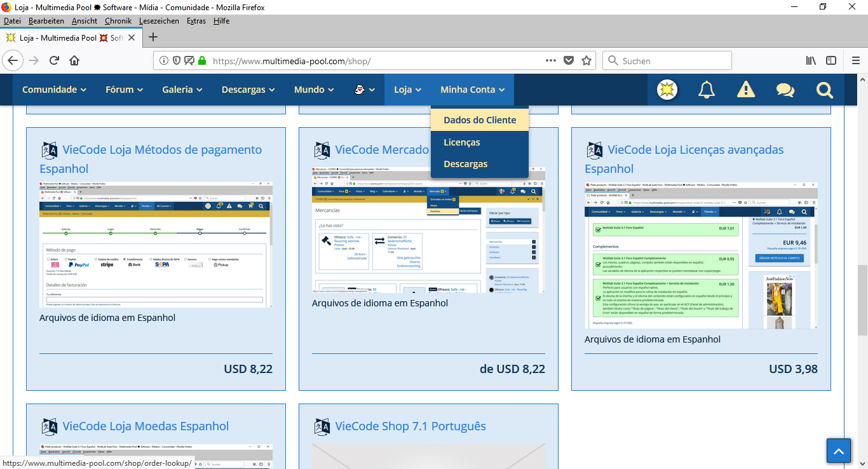The width and height of the screenshot is (868, 469).
Task: Expand the Galeria navigation dropdown
Action: (182, 90)
